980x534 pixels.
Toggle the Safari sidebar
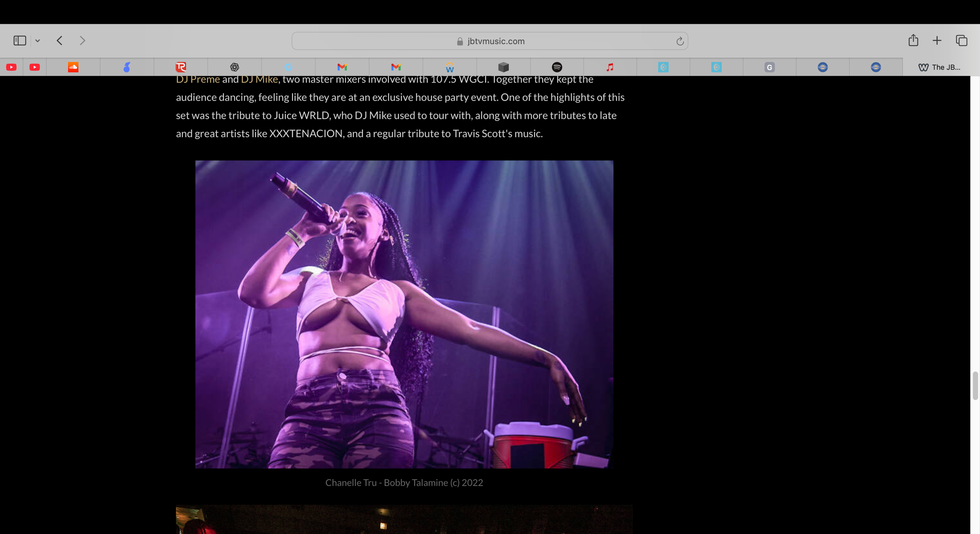(20, 40)
